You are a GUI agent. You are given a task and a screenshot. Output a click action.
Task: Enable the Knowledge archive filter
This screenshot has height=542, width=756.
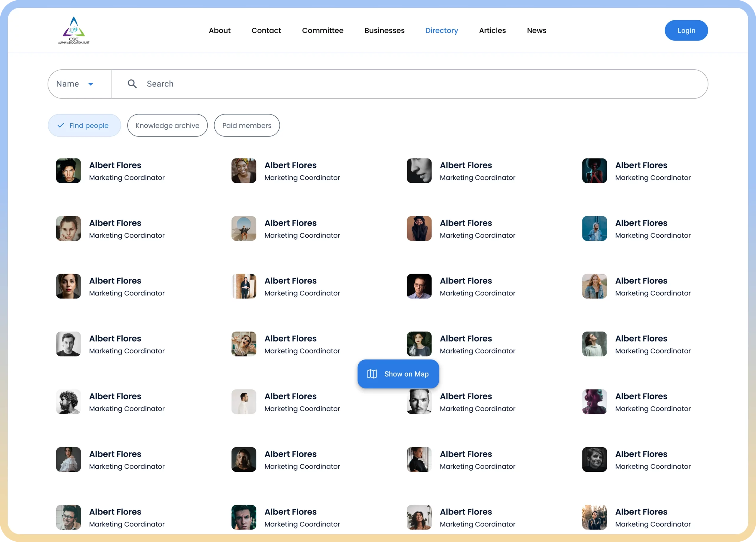coord(167,125)
